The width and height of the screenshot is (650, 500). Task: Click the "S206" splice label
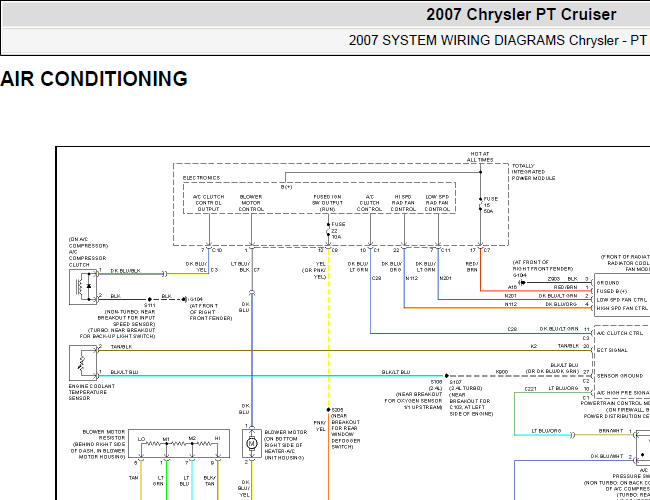click(337, 410)
